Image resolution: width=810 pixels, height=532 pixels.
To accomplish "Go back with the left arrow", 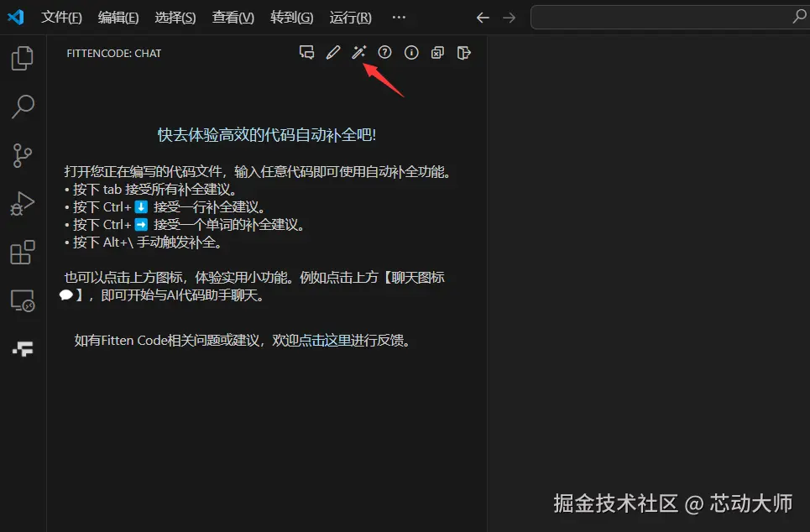I will click(483, 18).
